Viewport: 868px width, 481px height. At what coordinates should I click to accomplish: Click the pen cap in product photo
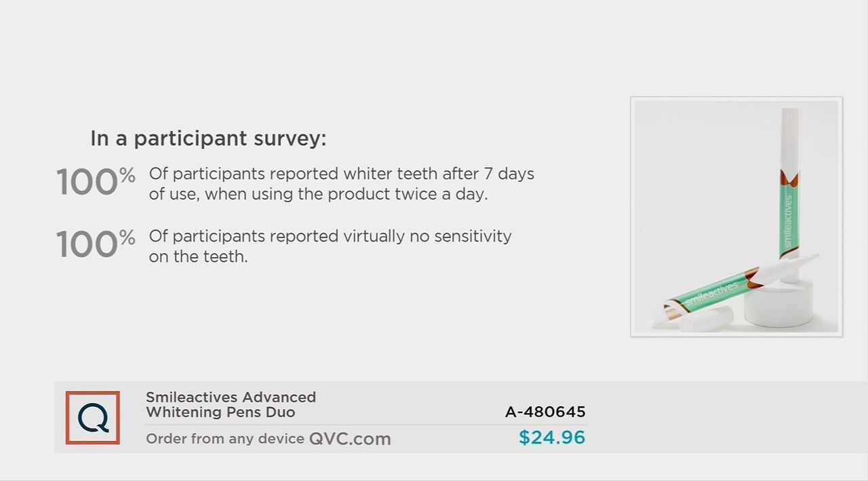tap(707, 318)
